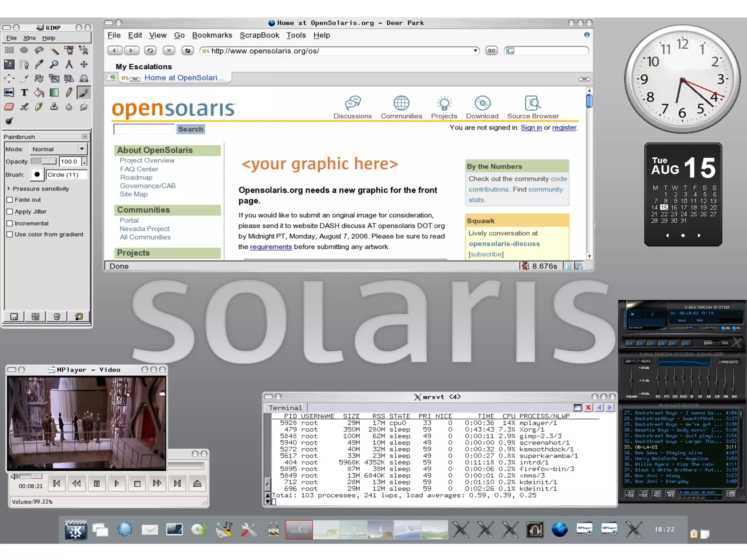Click the Sign in link

[x=531, y=128]
